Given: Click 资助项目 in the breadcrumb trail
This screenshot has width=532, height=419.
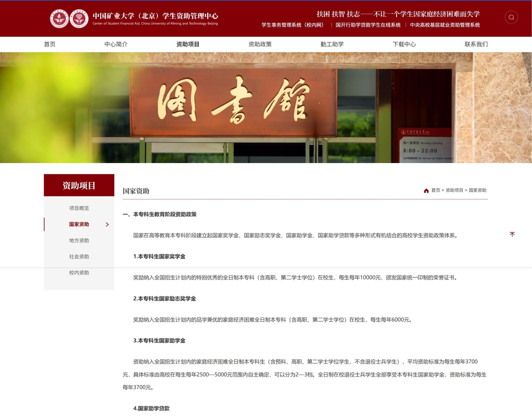Looking at the screenshot, I should [454, 190].
